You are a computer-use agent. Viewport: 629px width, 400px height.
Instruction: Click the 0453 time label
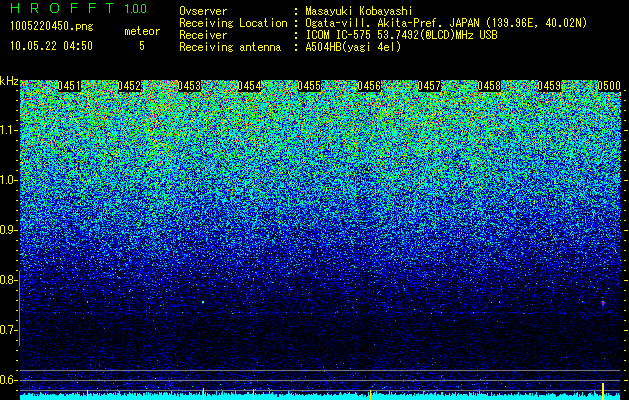click(x=189, y=86)
